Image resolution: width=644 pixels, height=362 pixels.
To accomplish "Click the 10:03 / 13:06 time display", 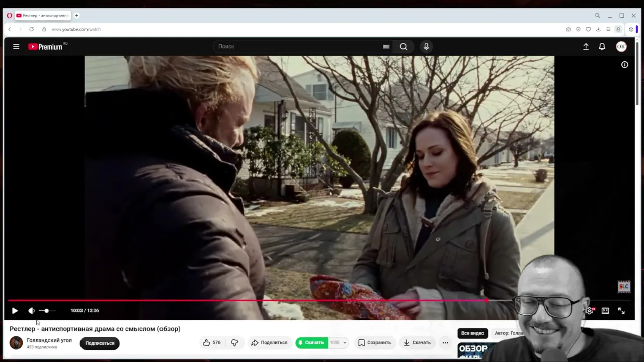I will (85, 311).
